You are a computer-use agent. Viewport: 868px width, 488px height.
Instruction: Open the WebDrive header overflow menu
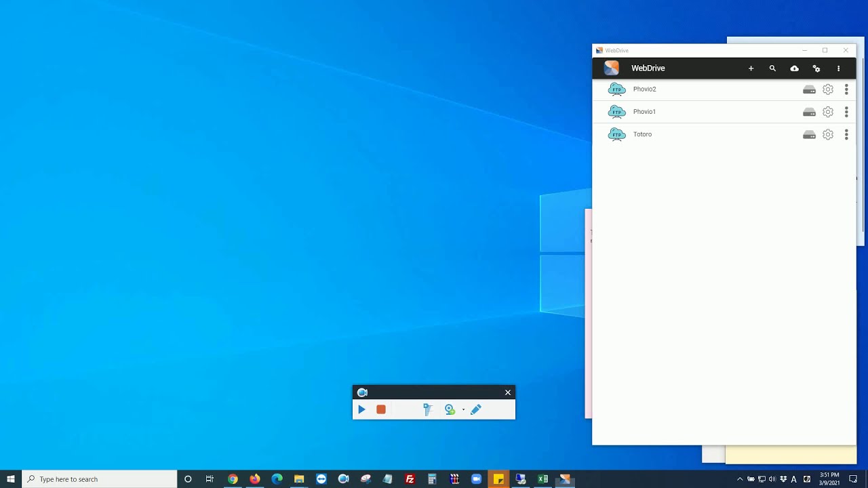pos(839,68)
